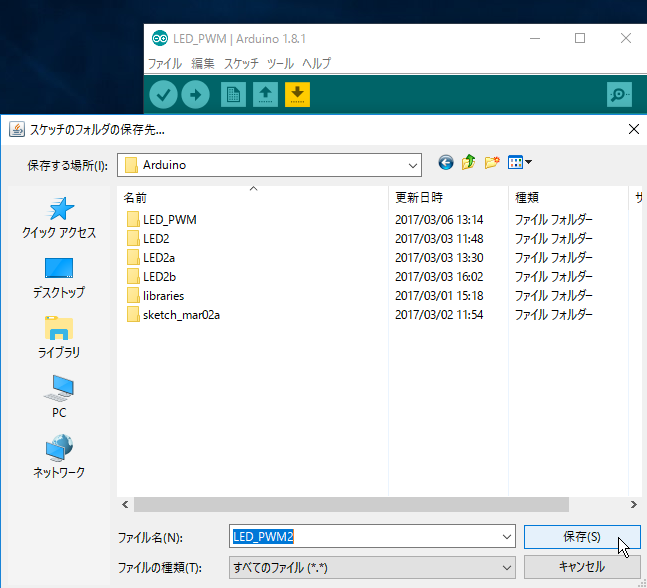Open the ヘルプ menu in Arduino

pyautogui.click(x=316, y=64)
